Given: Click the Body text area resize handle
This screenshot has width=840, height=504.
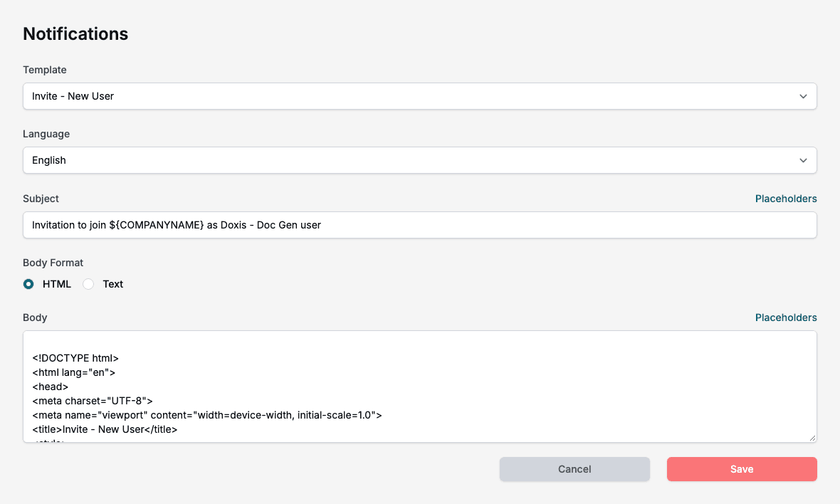Looking at the screenshot, I should (812, 438).
